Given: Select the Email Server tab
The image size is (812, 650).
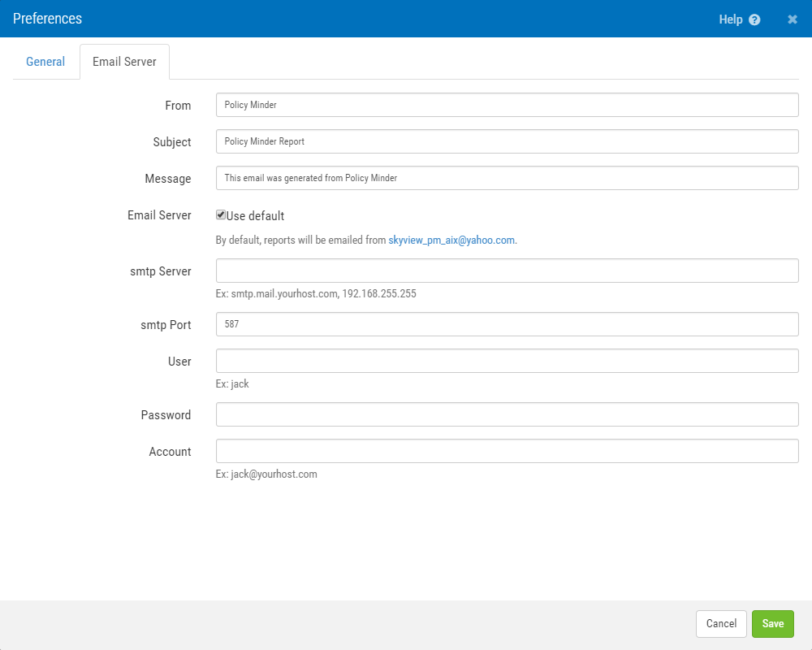Looking at the screenshot, I should click(x=124, y=62).
